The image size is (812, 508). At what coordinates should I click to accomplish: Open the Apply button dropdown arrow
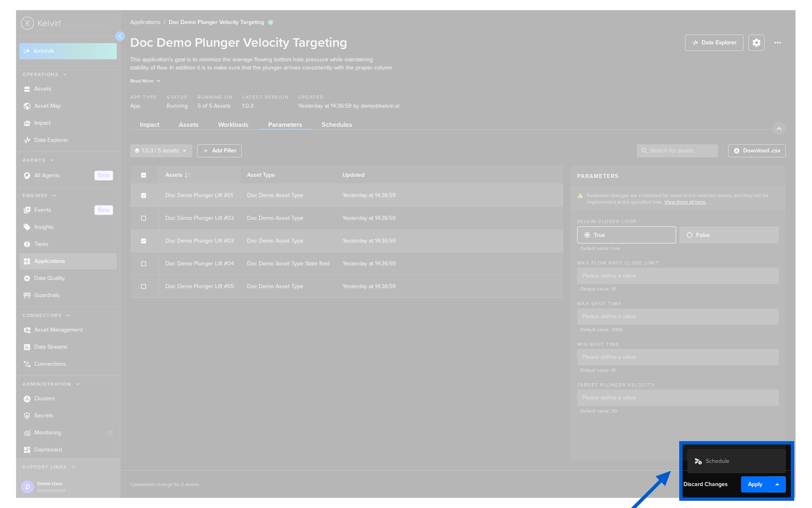point(777,484)
